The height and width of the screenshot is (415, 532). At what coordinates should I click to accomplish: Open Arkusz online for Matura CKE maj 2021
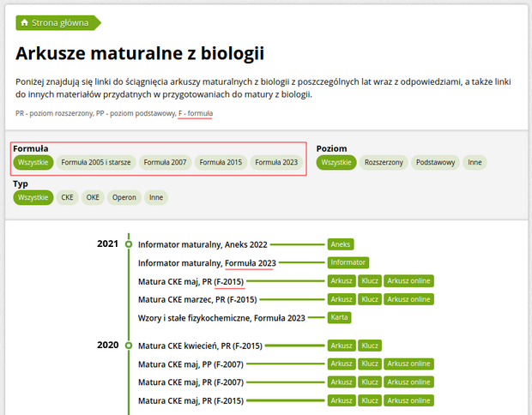pyautogui.click(x=408, y=281)
